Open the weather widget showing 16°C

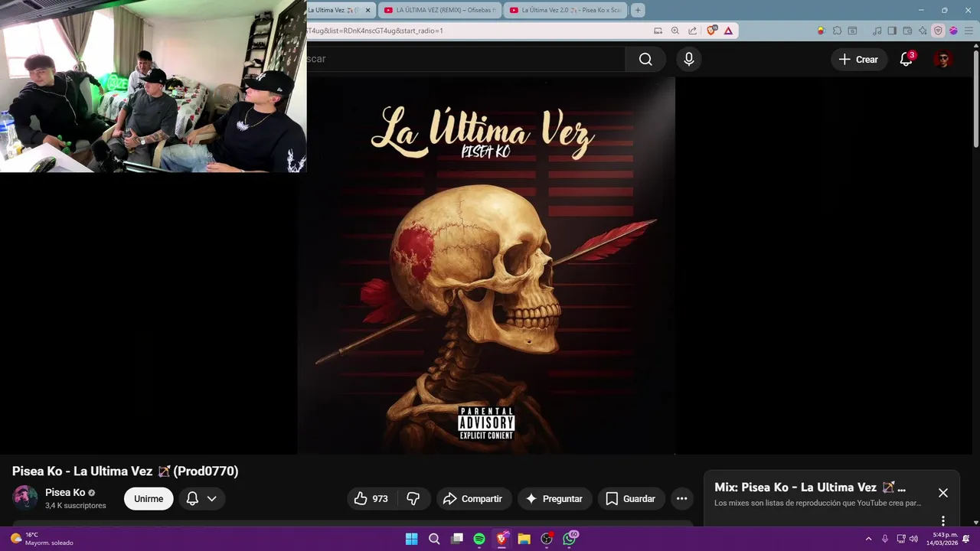coord(42,539)
